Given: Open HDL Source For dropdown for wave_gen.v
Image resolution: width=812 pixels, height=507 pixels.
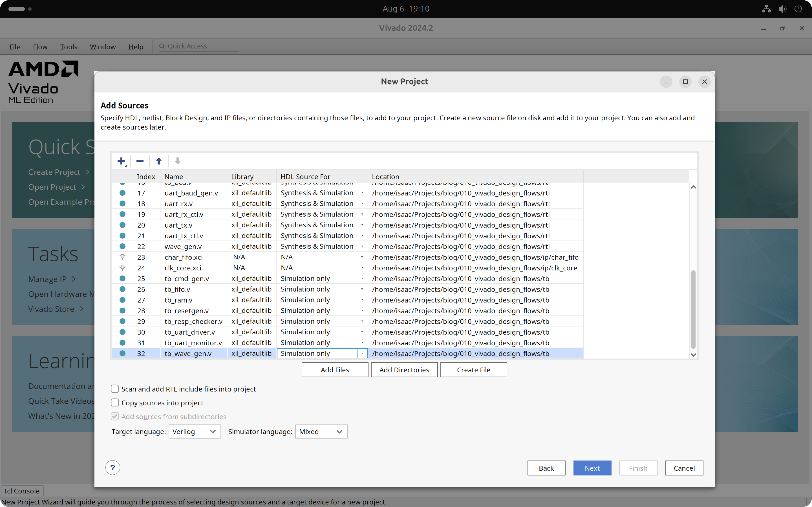Looking at the screenshot, I should [362, 246].
